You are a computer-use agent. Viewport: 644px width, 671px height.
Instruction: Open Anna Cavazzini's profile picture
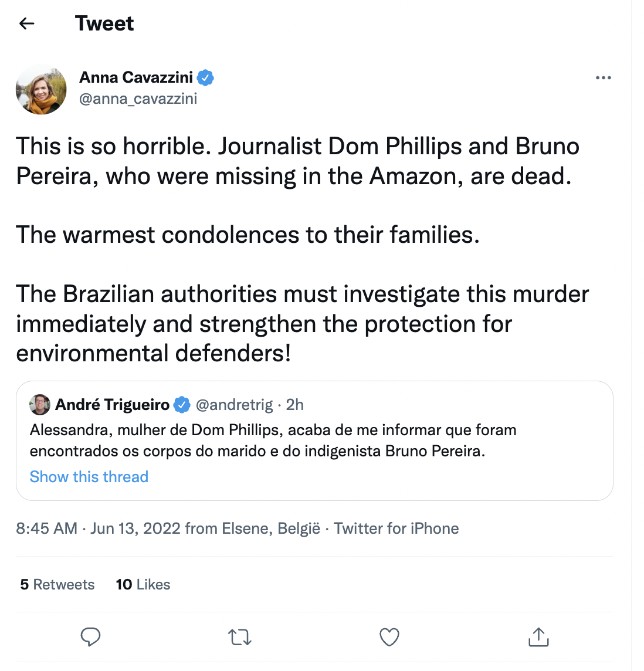(41, 89)
